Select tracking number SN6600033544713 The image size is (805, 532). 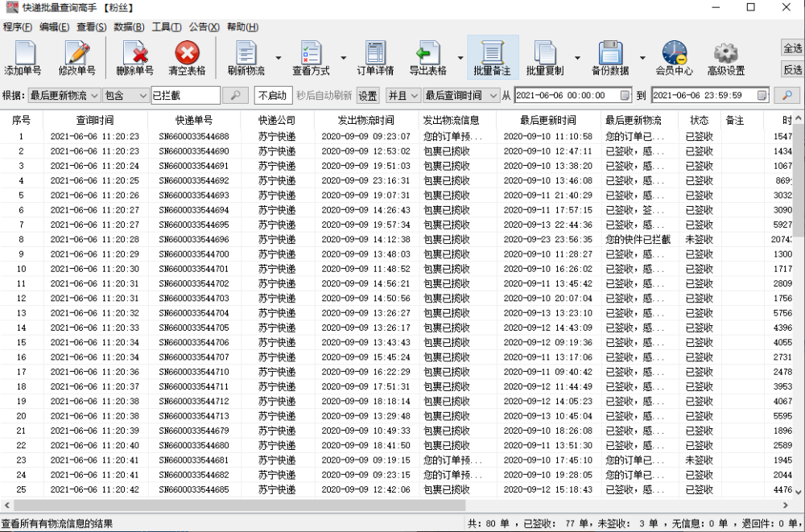pos(193,416)
